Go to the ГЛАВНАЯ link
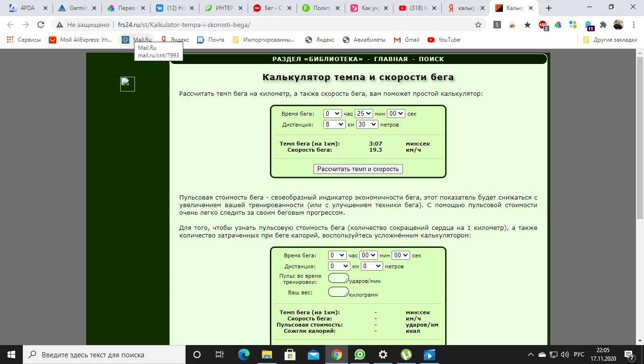Viewport: 644px width, 364px height. point(391,59)
